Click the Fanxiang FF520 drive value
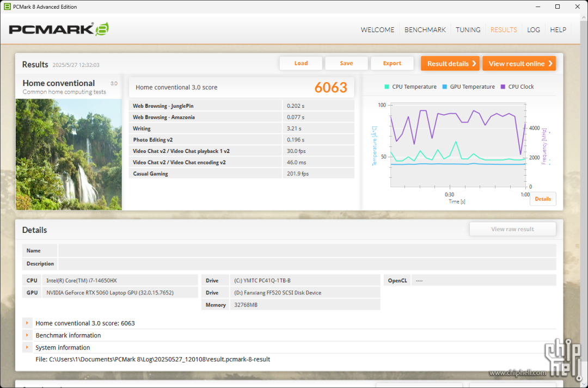588x388 pixels. (x=278, y=293)
